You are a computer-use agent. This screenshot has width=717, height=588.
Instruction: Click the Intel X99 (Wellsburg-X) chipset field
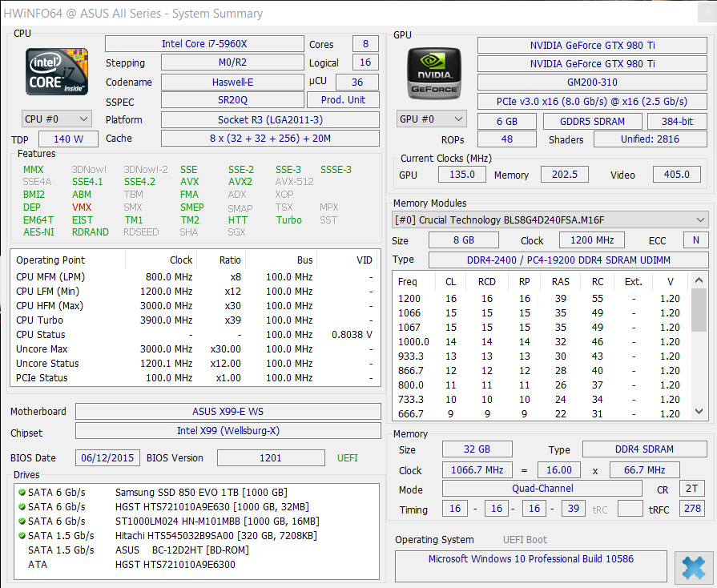click(228, 431)
